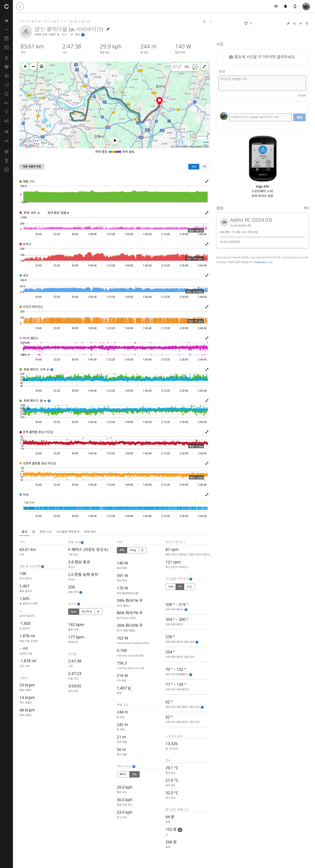Image resolution: width=315 pixels, height=868 pixels.
Task: Open the Leaflet map attribution link
Action: [x=205, y=142]
